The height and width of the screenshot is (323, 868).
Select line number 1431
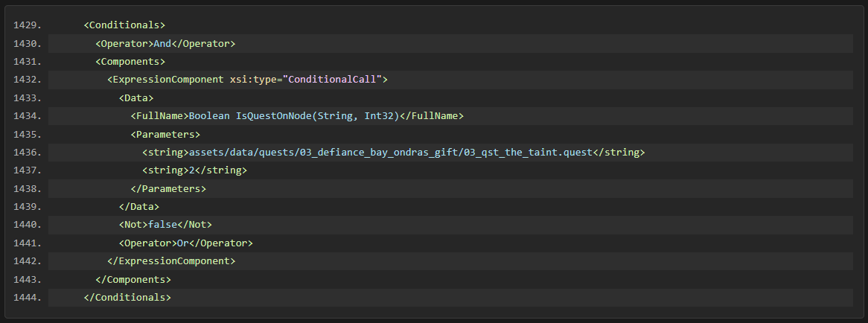(27, 62)
